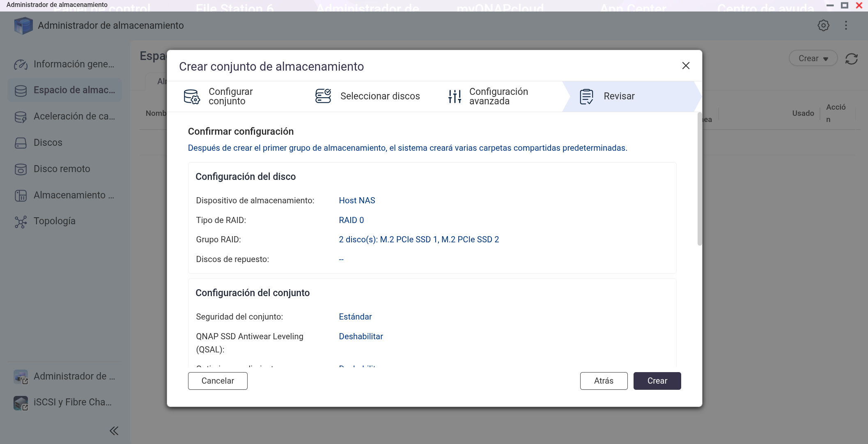Click the refresh icon next to Crear

coord(852,59)
